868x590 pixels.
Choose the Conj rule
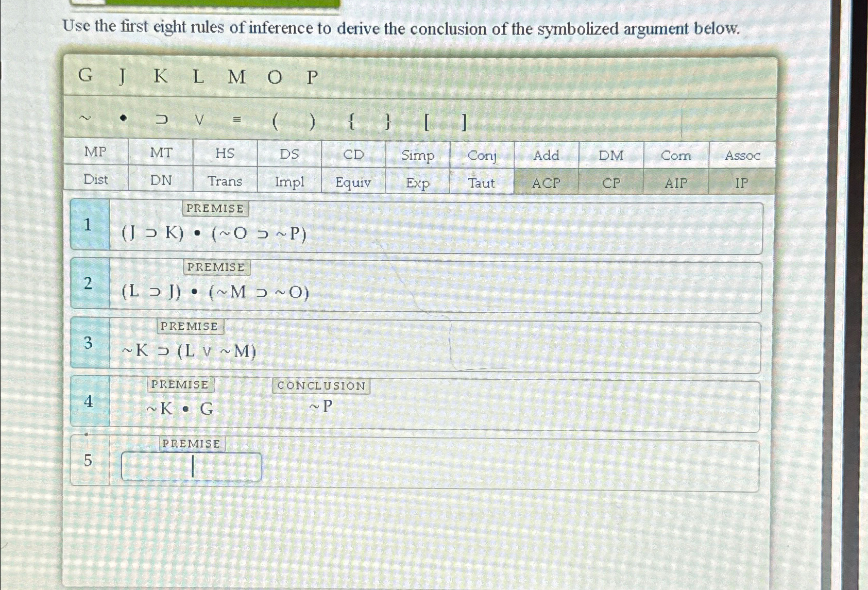click(x=482, y=155)
